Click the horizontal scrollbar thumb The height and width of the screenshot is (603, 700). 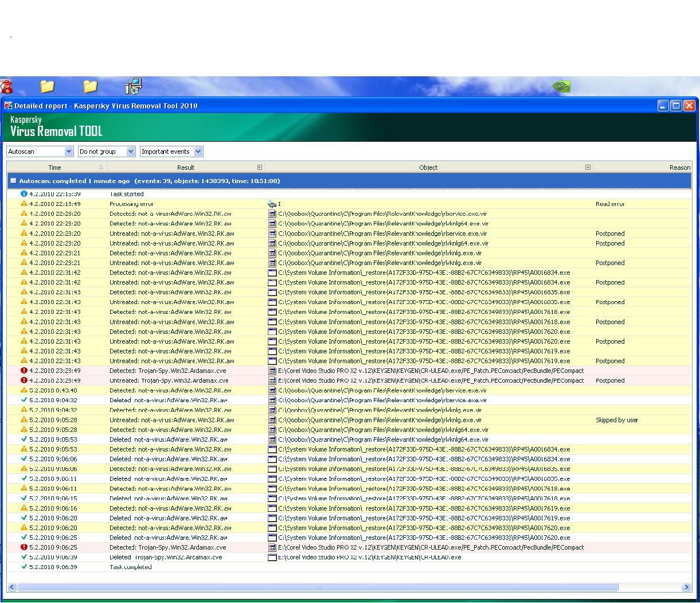[318, 587]
